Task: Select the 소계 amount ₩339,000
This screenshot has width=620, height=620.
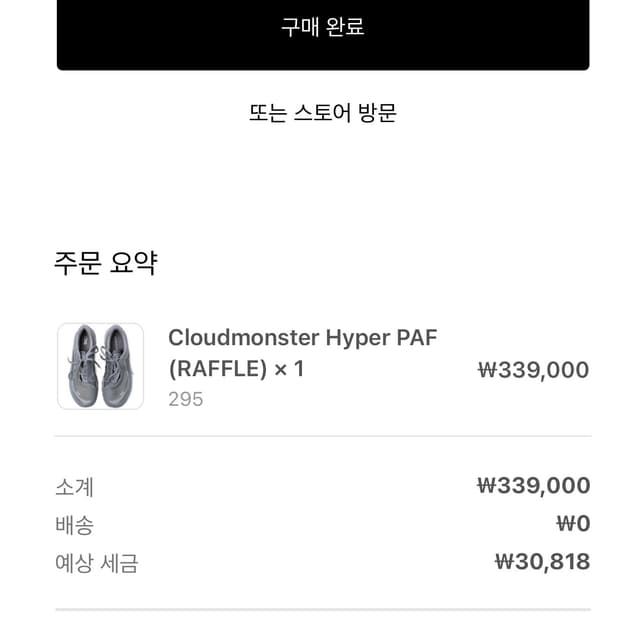Action: pyautogui.click(x=533, y=486)
